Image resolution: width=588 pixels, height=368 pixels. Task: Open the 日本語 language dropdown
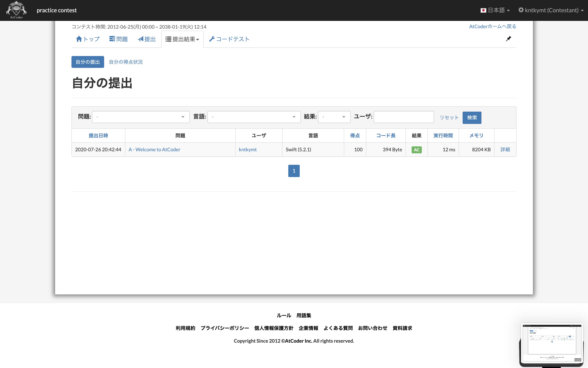pyautogui.click(x=495, y=10)
